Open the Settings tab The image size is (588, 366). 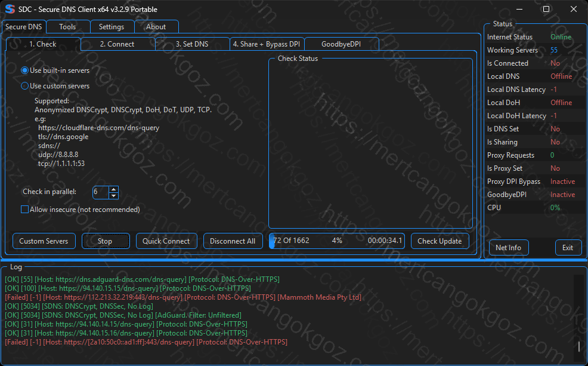click(112, 27)
